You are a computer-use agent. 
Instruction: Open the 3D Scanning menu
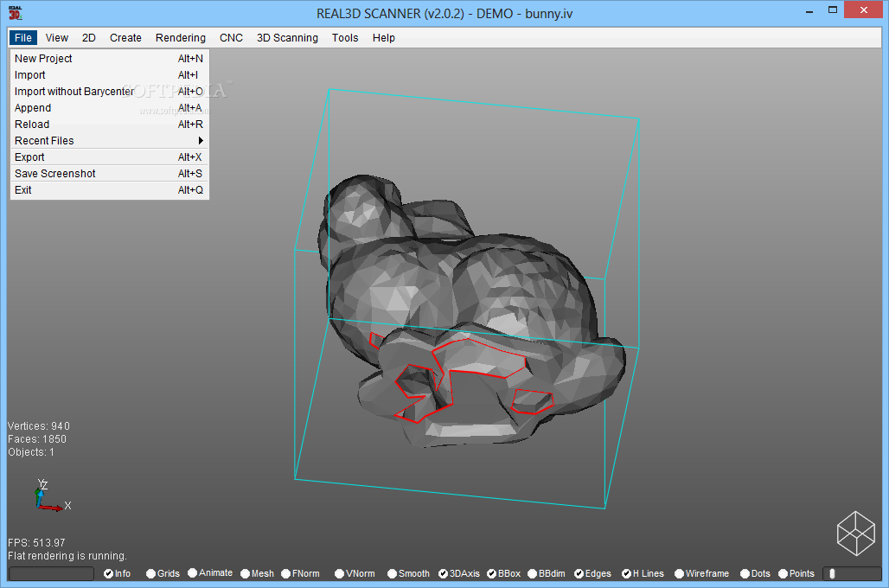pyautogui.click(x=287, y=37)
